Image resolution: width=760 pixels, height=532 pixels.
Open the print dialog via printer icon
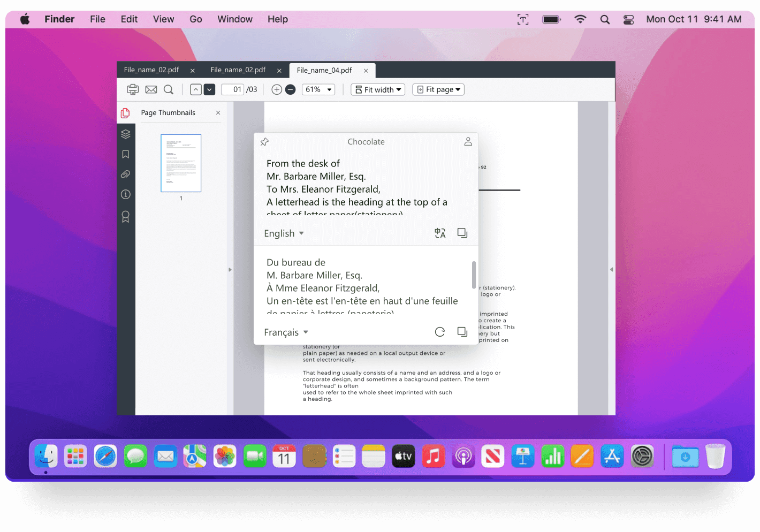(x=133, y=89)
